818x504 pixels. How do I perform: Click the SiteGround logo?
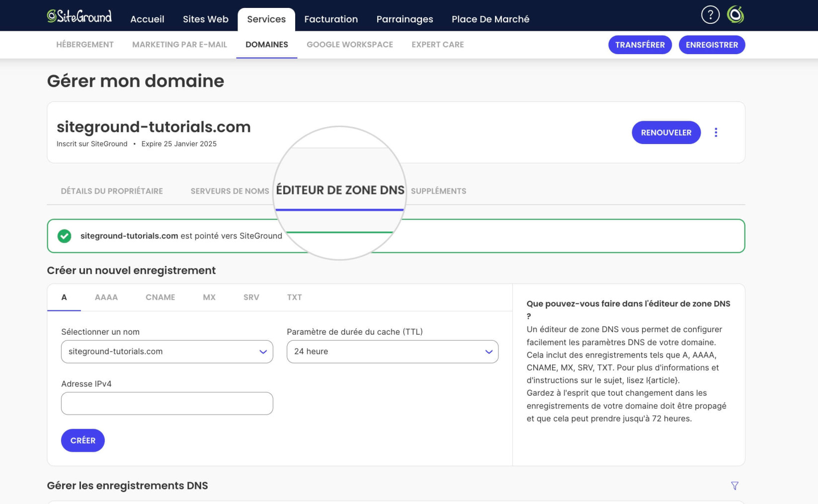coord(80,16)
